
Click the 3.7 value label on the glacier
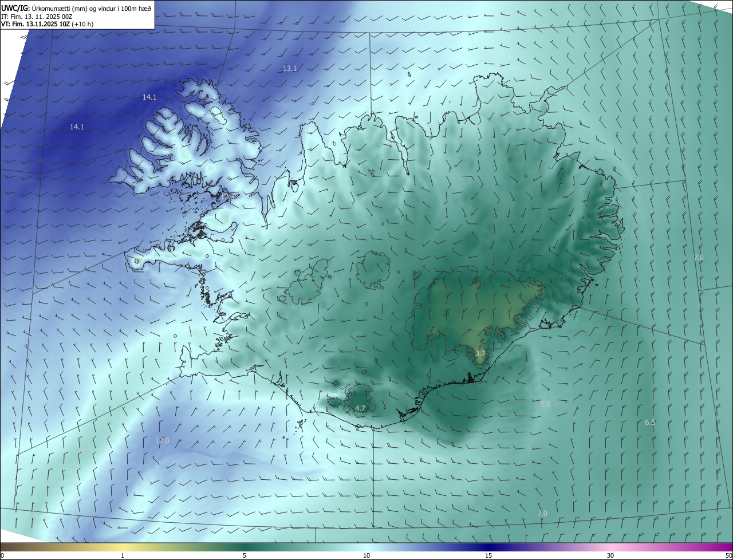(480, 354)
